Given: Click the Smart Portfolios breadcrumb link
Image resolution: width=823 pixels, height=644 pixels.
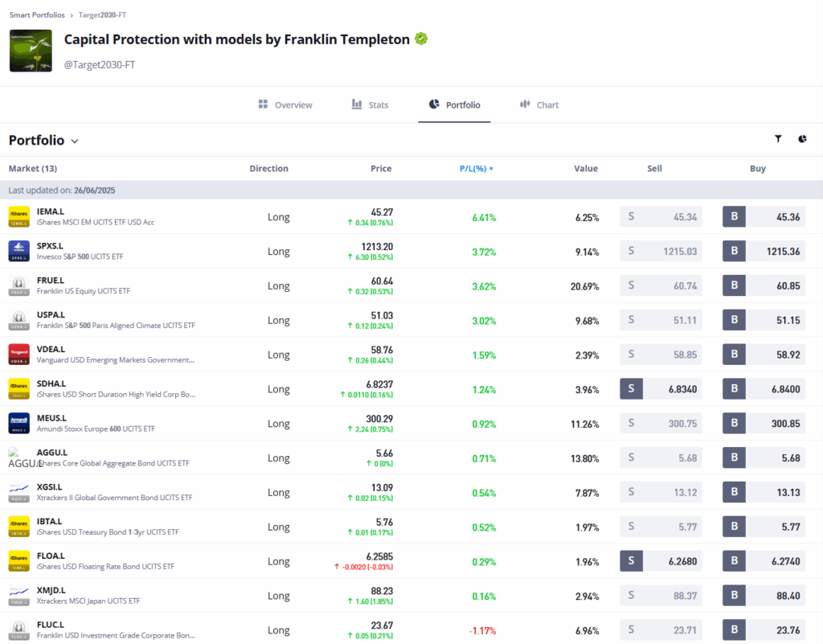Looking at the screenshot, I should (x=37, y=14).
